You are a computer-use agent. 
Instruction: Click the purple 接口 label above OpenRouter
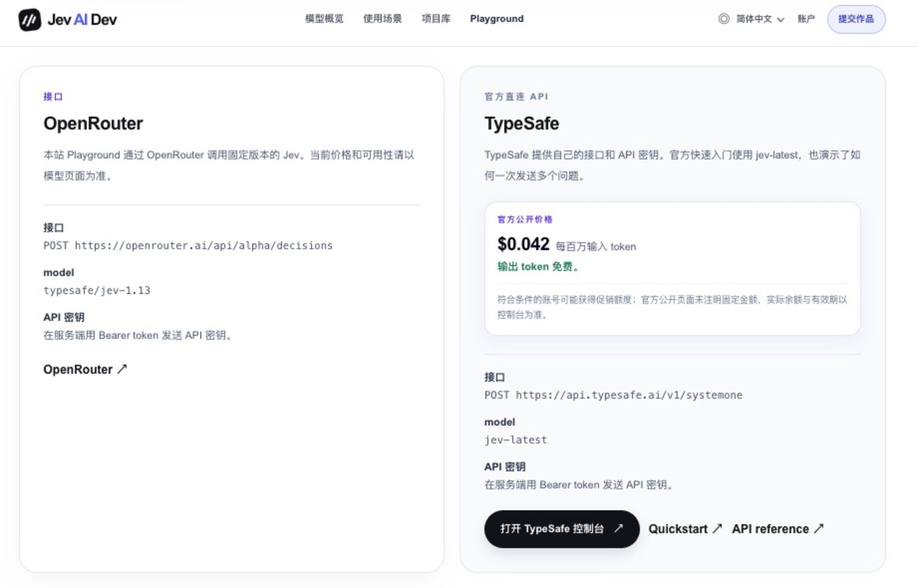[x=53, y=97]
